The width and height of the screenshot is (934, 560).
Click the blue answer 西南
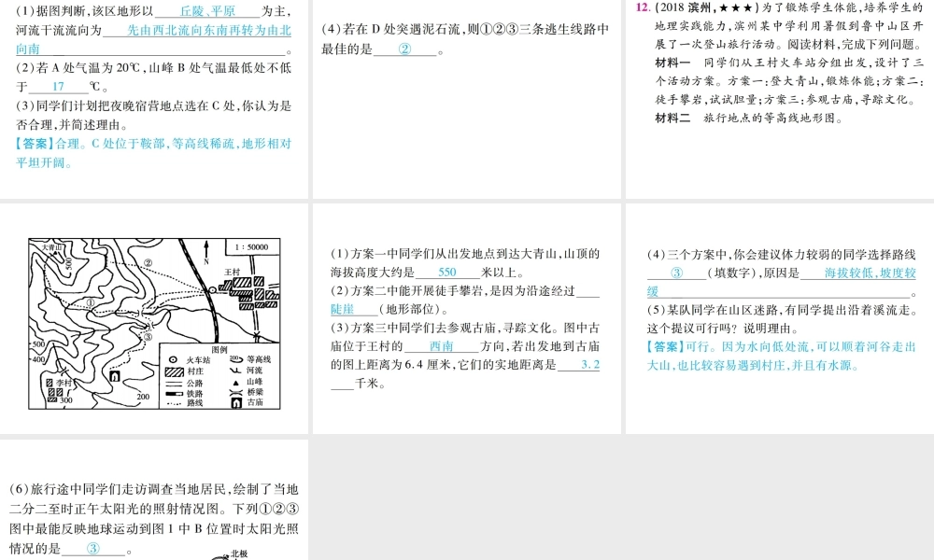[x=441, y=346]
